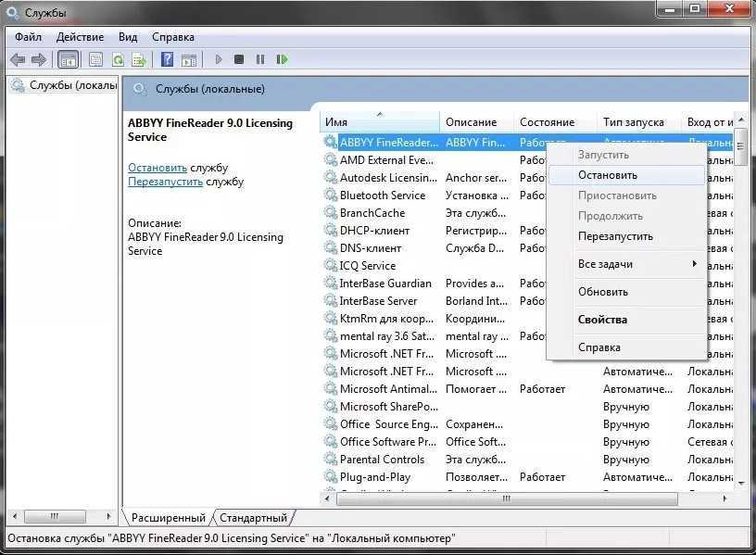Click the Back arrow toolbar icon

click(17, 59)
